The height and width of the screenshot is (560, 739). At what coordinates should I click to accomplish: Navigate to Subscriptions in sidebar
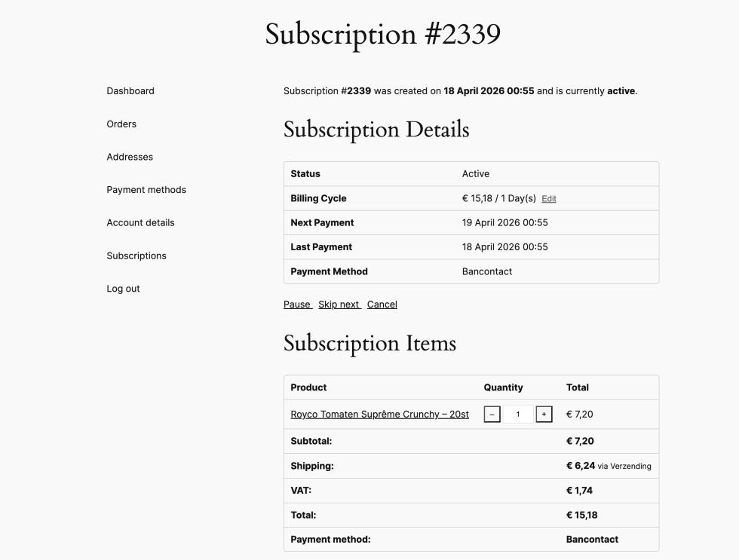[136, 256]
